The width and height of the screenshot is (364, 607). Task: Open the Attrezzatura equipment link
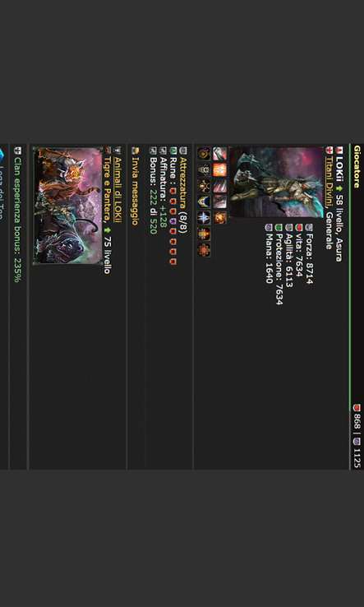click(x=184, y=180)
